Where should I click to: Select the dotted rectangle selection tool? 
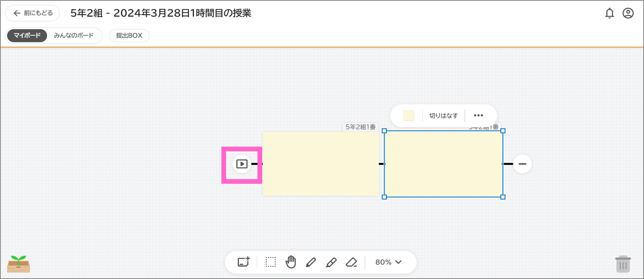(271, 262)
